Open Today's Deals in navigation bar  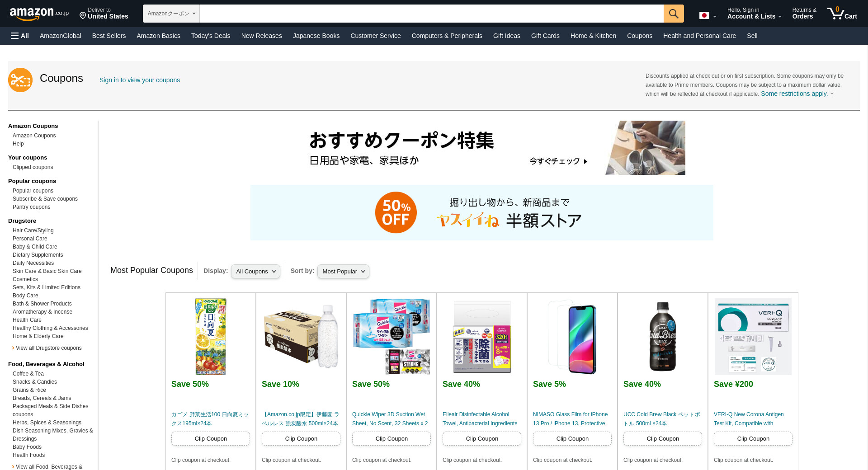(211, 36)
